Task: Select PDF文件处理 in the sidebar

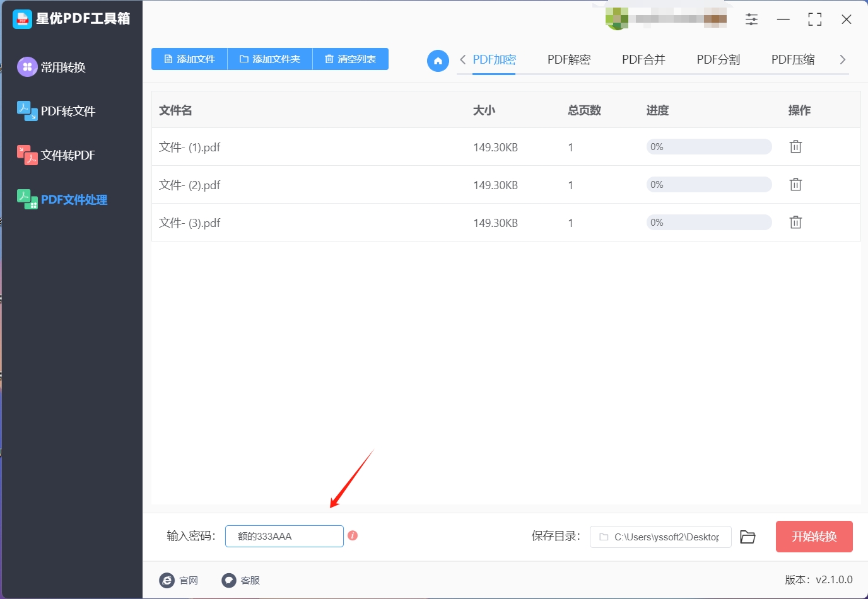Action: coord(62,199)
